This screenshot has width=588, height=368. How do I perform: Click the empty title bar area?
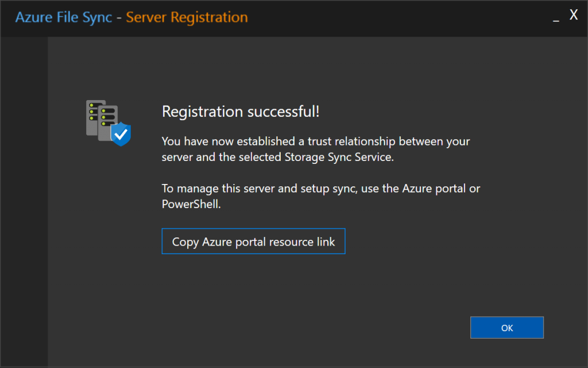[x=402, y=17]
